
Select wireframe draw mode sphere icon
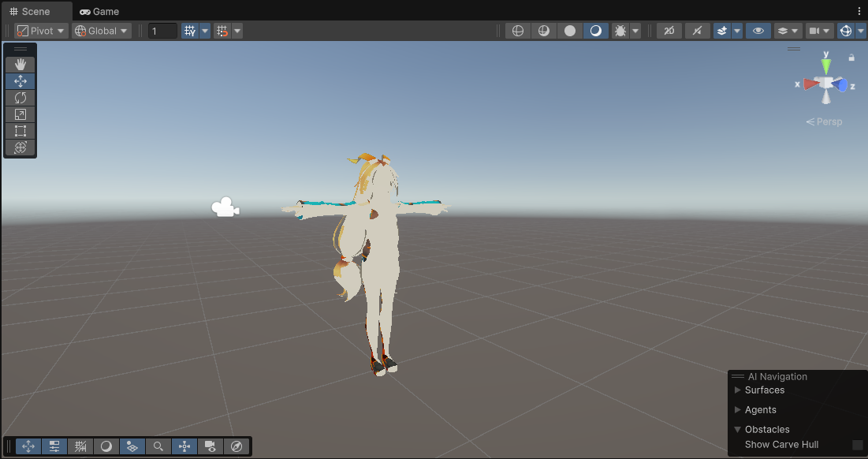(x=518, y=31)
